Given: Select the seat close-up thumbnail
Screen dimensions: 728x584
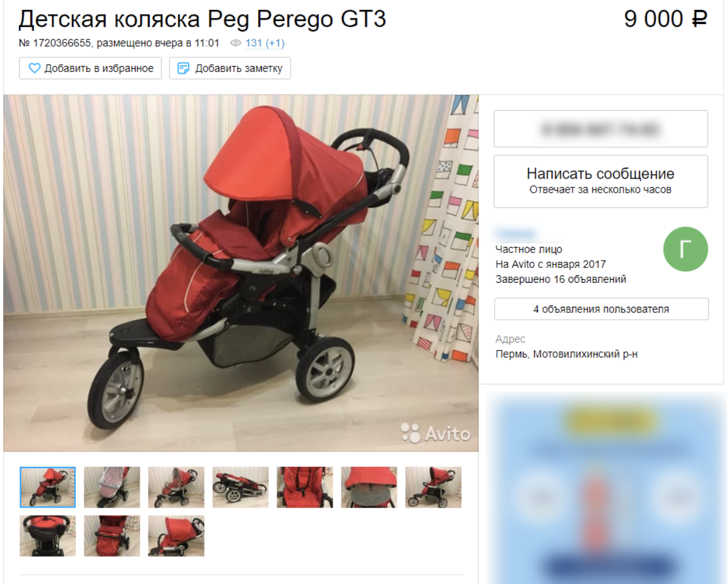Looking at the screenshot, I should (305, 487).
